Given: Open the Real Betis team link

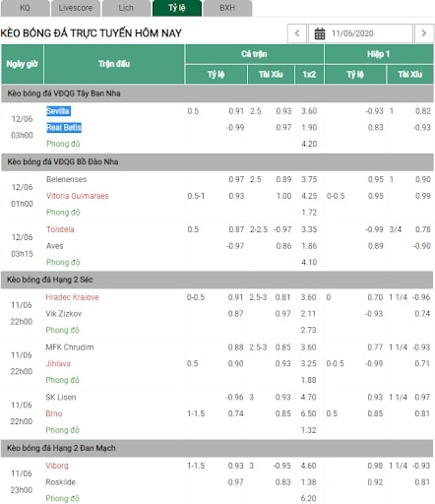Looking at the screenshot, I should [64, 128].
